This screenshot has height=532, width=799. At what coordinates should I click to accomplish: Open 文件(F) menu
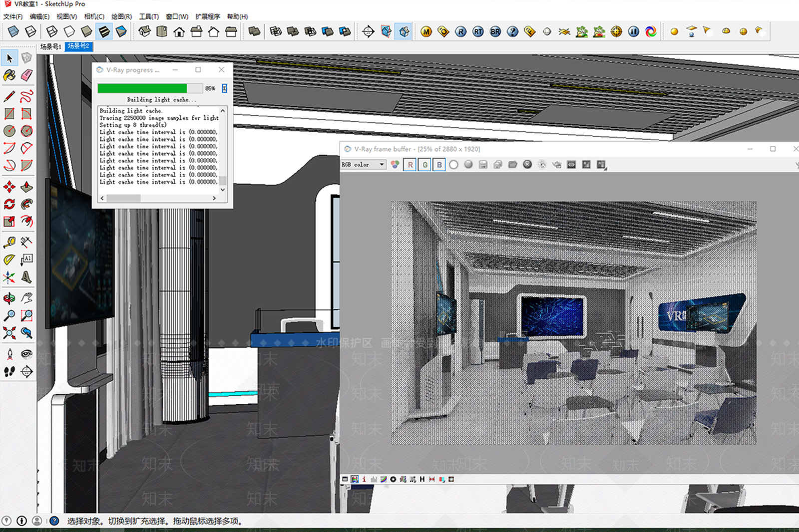coord(13,16)
